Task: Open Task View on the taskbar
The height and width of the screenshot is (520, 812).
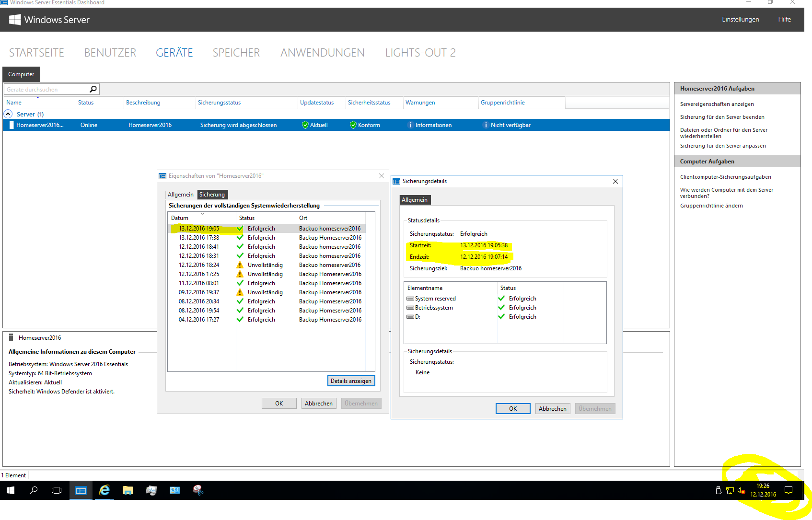Action: [x=57, y=490]
